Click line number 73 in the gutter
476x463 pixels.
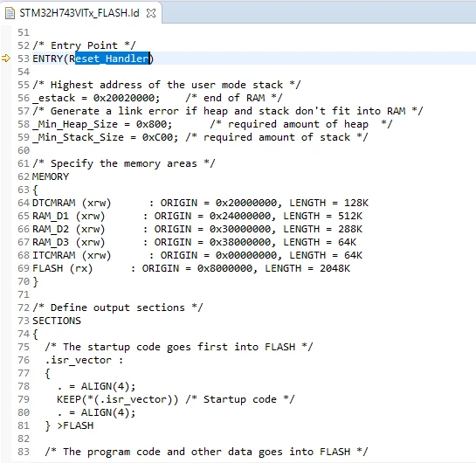[24, 321]
